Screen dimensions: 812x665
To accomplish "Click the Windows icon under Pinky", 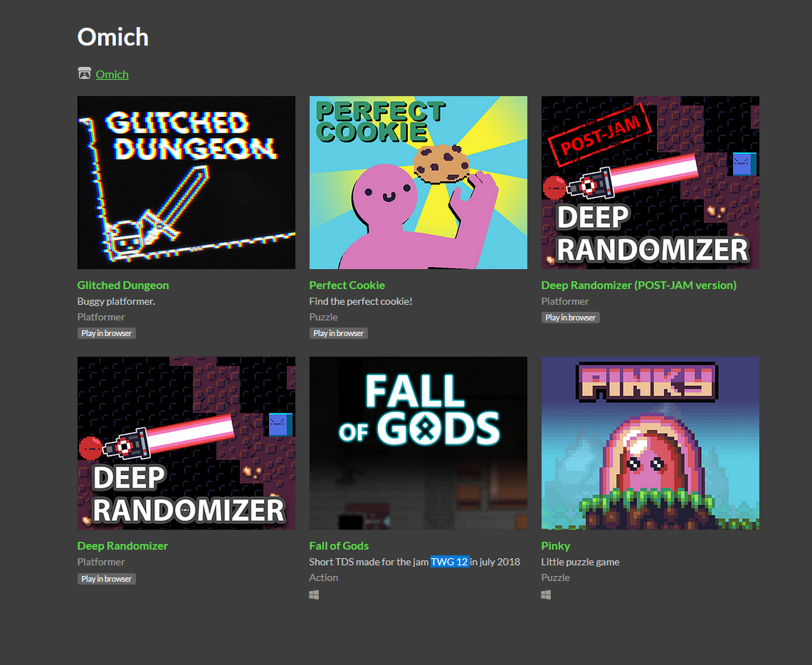I will point(546,595).
